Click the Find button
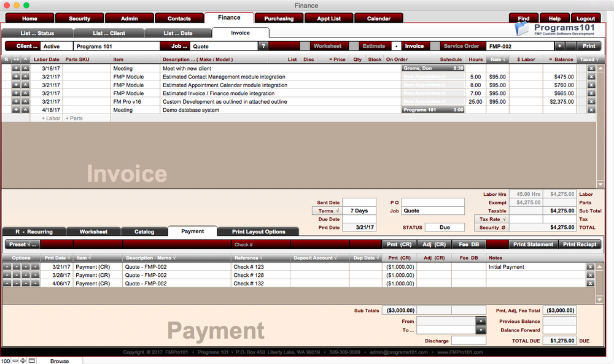 click(x=524, y=18)
